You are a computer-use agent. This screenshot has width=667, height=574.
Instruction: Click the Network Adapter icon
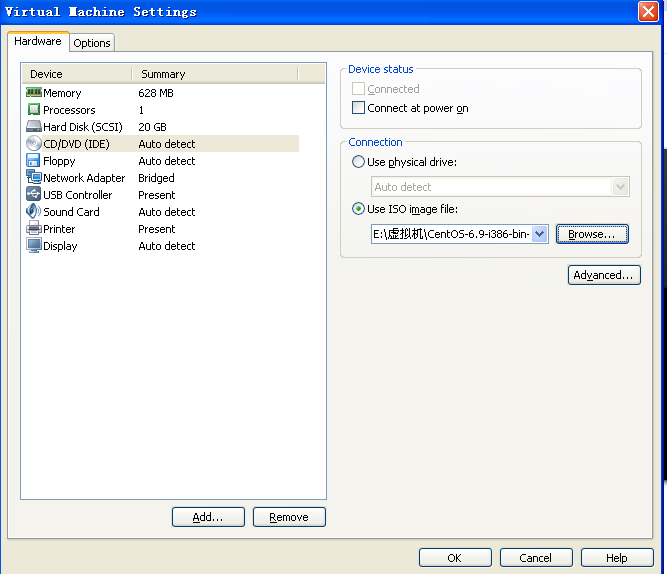pyautogui.click(x=34, y=177)
